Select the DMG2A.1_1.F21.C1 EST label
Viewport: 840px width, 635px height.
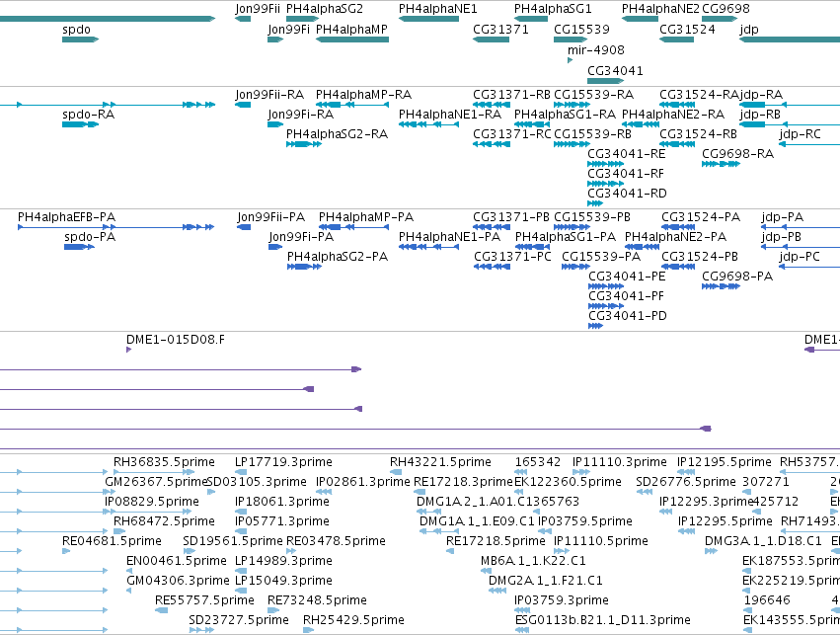545,581
